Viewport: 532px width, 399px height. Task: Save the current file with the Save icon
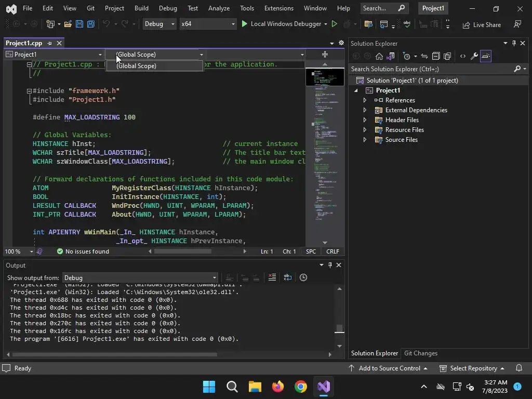point(79,24)
